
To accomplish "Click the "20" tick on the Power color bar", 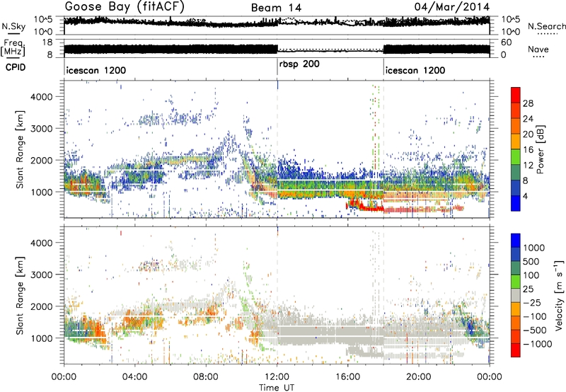I will (528, 134).
